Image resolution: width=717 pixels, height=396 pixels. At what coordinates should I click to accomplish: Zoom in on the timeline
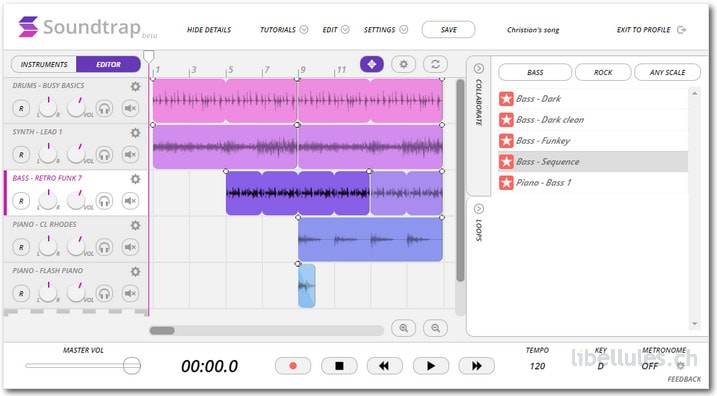click(x=403, y=328)
